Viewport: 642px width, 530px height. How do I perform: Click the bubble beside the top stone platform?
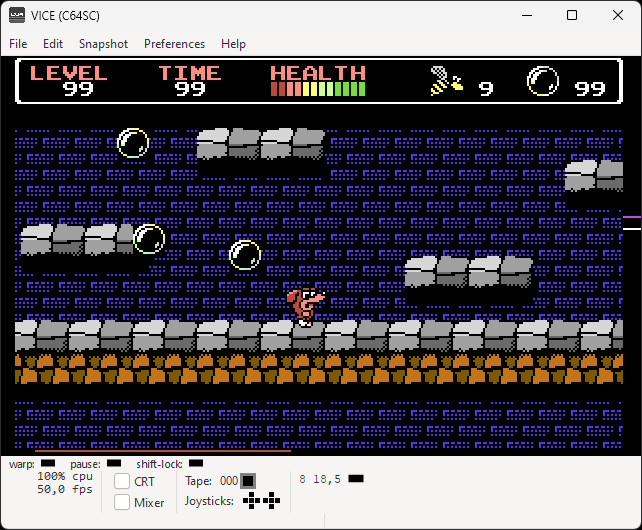tap(133, 143)
